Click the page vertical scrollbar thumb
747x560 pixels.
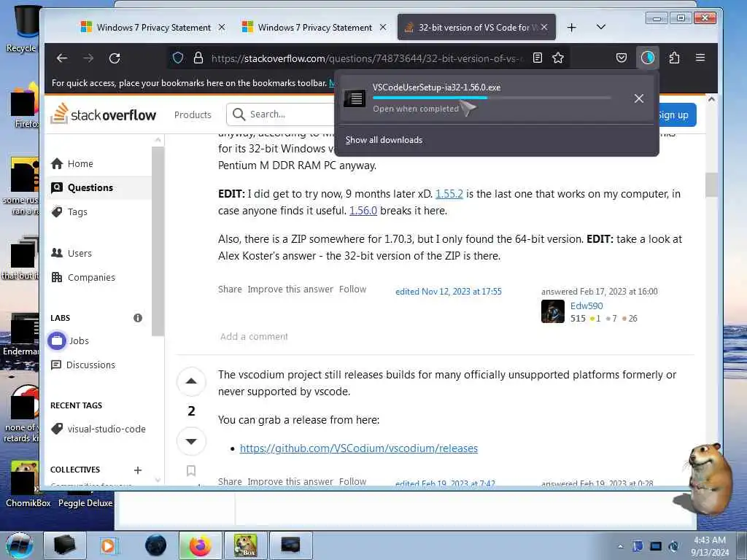tap(711, 184)
